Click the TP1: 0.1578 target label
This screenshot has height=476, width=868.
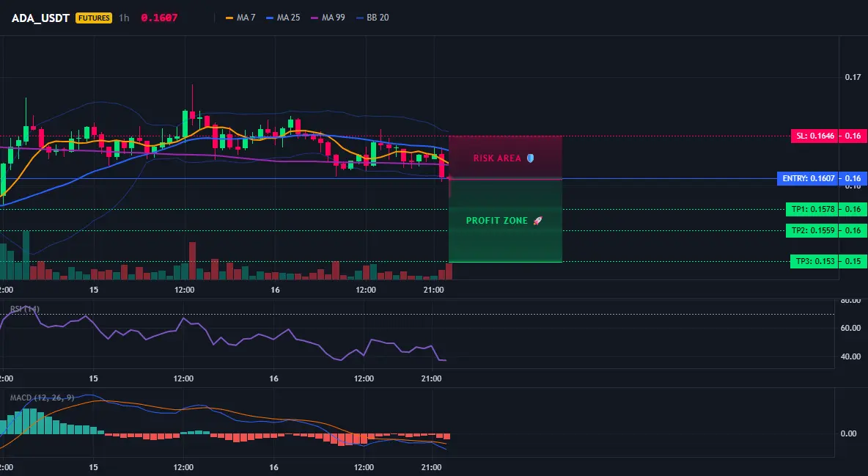(x=812, y=210)
